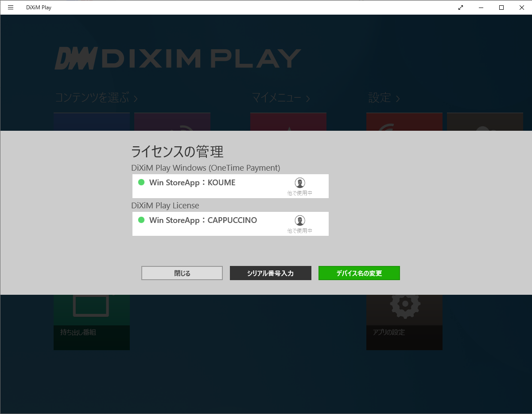
Task: Click the user avatar icon in CAPPUCCINO row
Action: 300,221
